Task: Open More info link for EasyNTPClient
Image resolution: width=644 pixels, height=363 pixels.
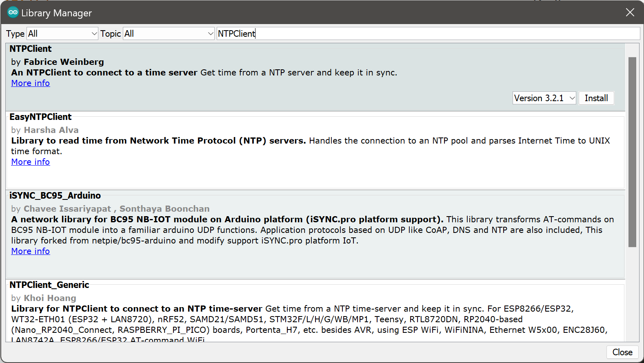Action: tap(31, 162)
